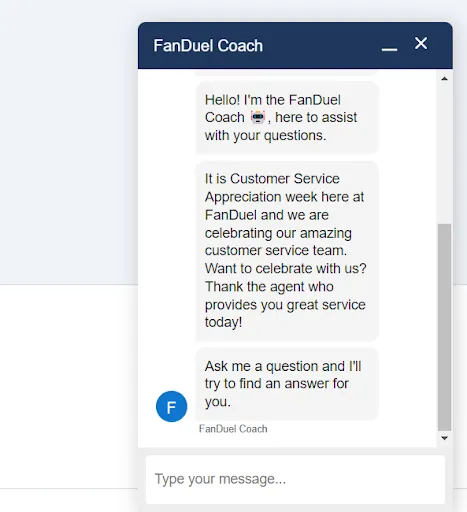Click the robot emoji in the greeting
Viewport: 467px width, 512px height.
point(258,117)
